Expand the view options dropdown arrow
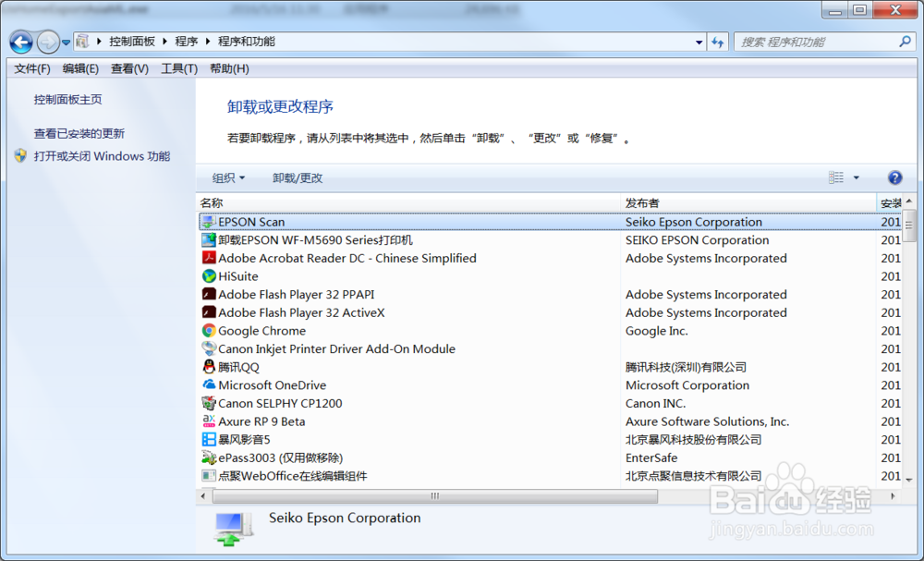 857,177
